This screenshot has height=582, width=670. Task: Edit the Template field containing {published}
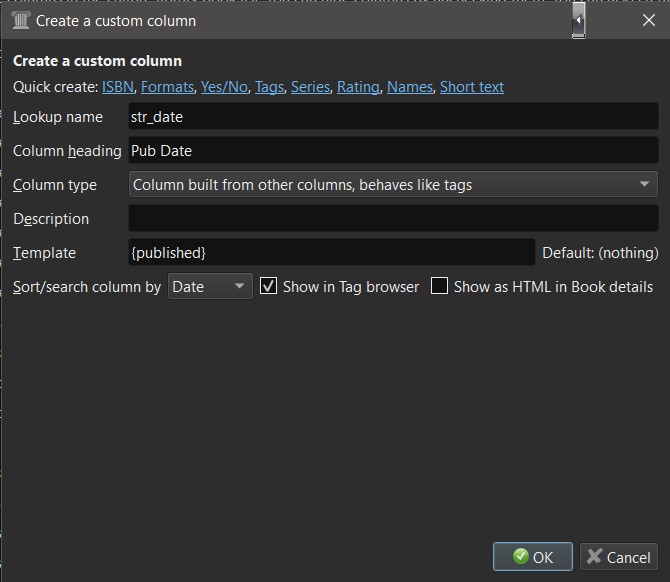pos(332,253)
